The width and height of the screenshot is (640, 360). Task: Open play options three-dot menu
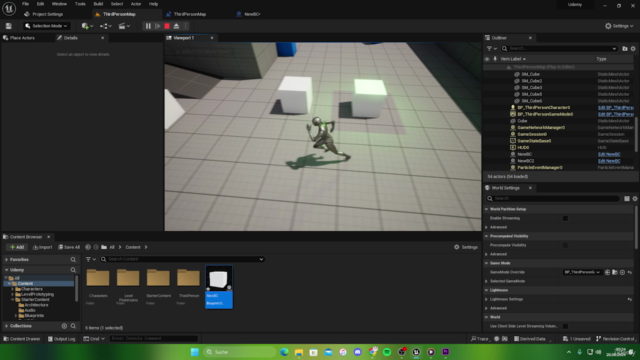(x=186, y=26)
